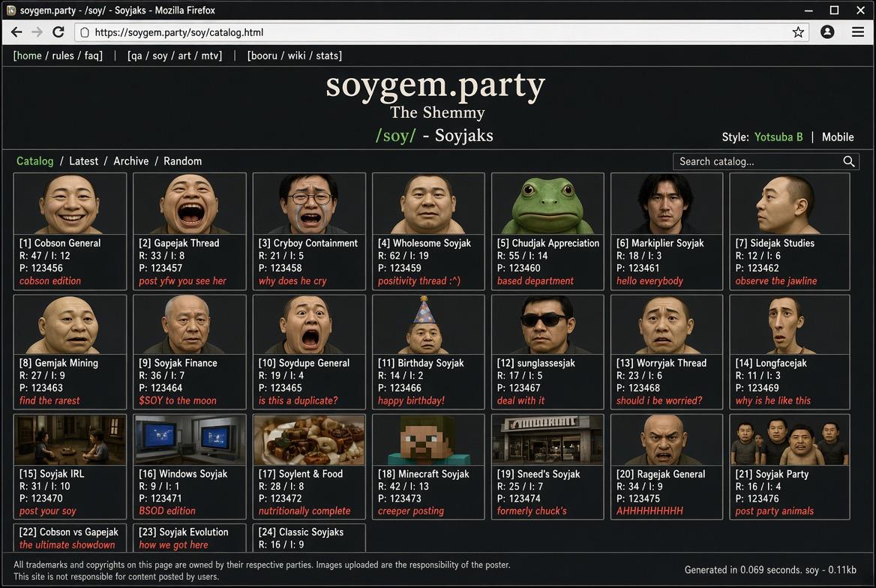The image size is (876, 588).
Task: Bookmark this page with the star icon
Action: (798, 32)
